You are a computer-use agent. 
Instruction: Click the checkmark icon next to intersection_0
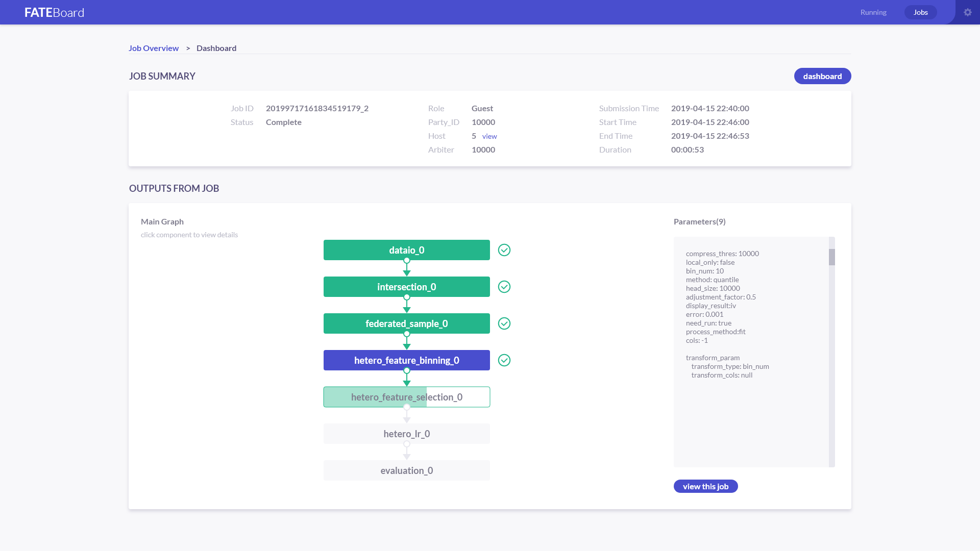[504, 287]
